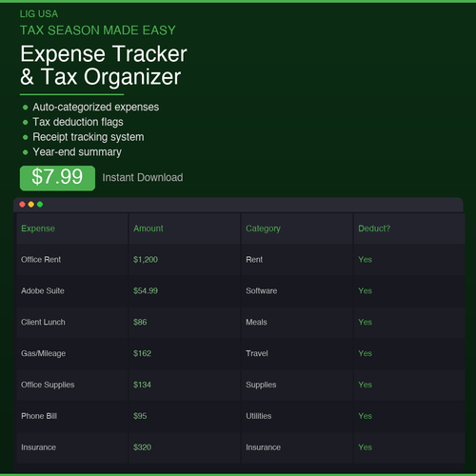Image resolution: width=476 pixels, height=476 pixels.
Task: Click the $1,200 amount cell
Action: pos(185,260)
